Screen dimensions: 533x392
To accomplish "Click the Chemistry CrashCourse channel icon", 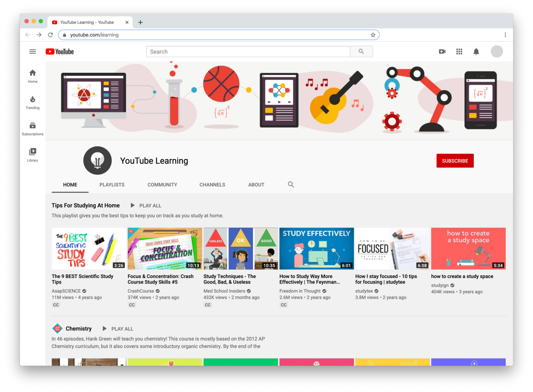I will coord(57,328).
